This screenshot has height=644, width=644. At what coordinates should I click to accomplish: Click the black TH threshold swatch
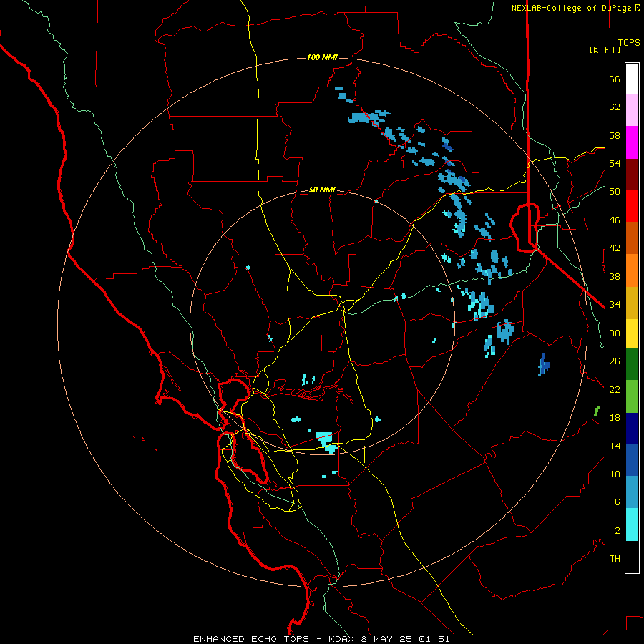tap(632, 557)
